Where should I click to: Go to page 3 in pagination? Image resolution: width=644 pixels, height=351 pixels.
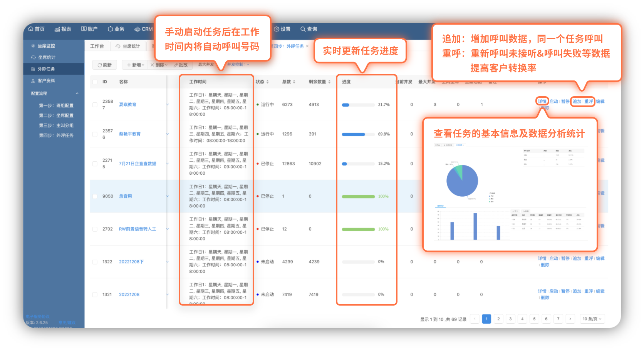tap(510, 319)
